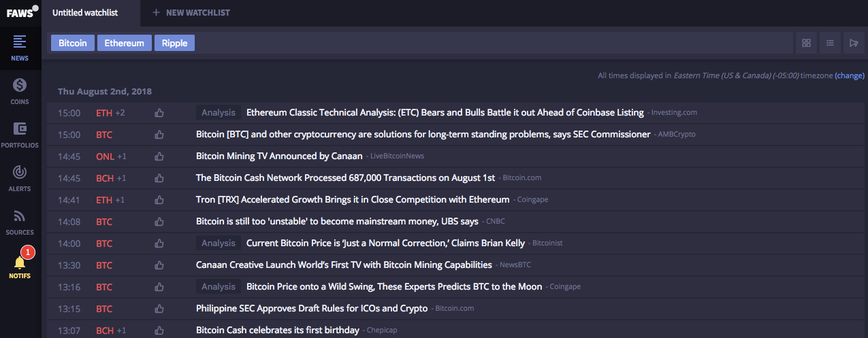This screenshot has width=868, height=338.
Task: Click the timezone change link
Action: click(x=850, y=75)
